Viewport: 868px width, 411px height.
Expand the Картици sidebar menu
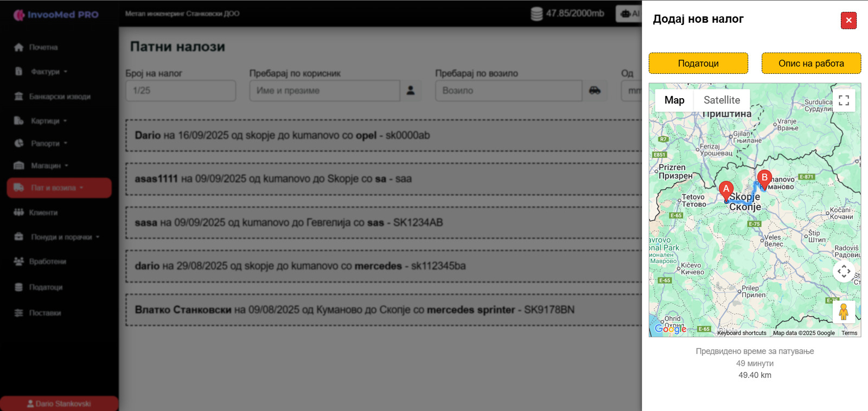(x=48, y=121)
